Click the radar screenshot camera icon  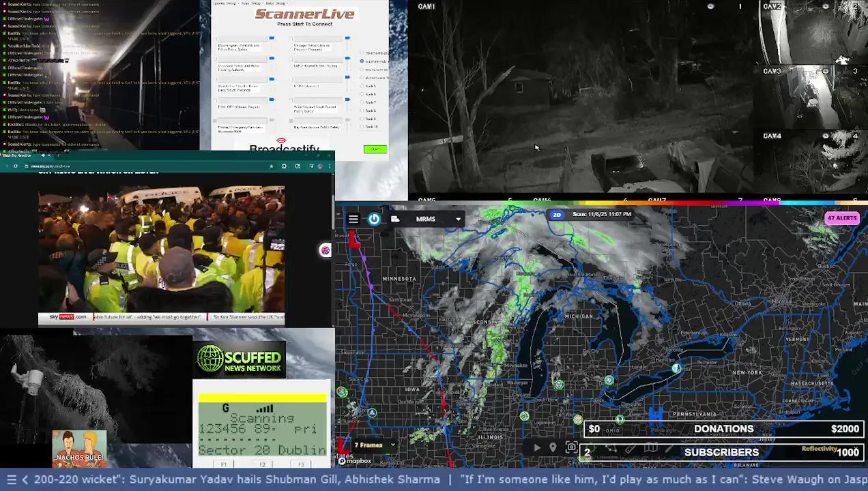pyautogui.click(x=572, y=447)
